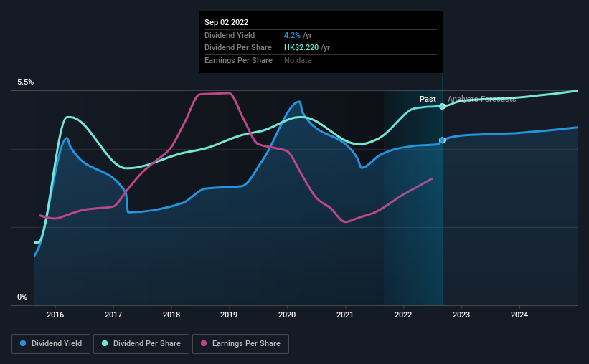The height and width of the screenshot is (364, 589).
Task: Click the Past label on chart
Action: pos(428,99)
